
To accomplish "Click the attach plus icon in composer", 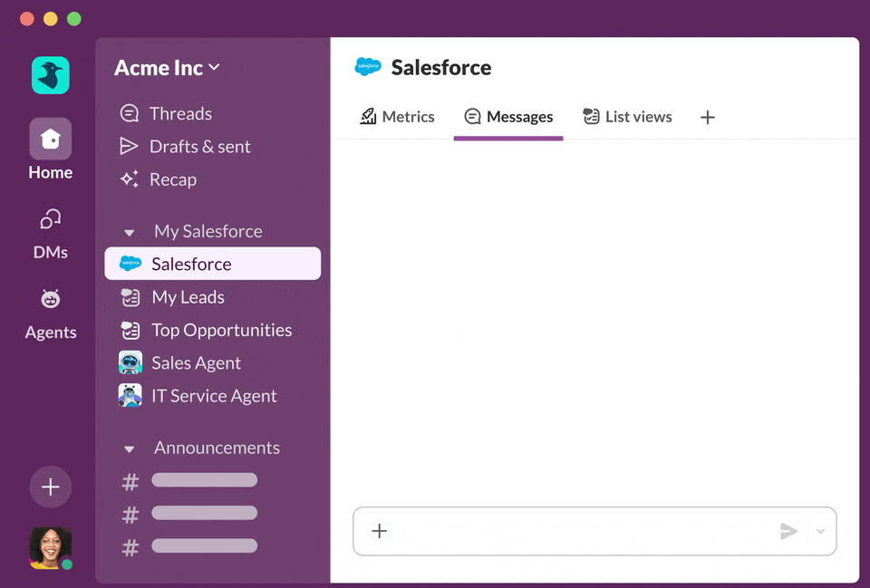I will (x=380, y=531).
